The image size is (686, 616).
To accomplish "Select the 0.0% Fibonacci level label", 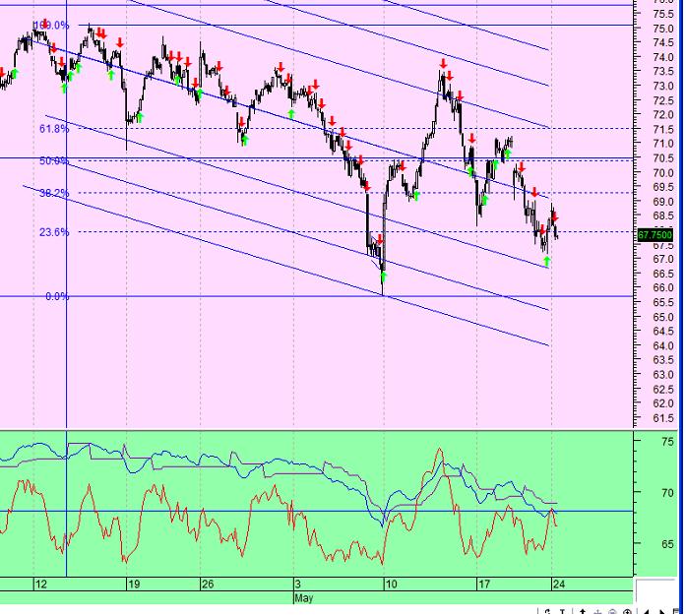I will [x=57, y=296].
